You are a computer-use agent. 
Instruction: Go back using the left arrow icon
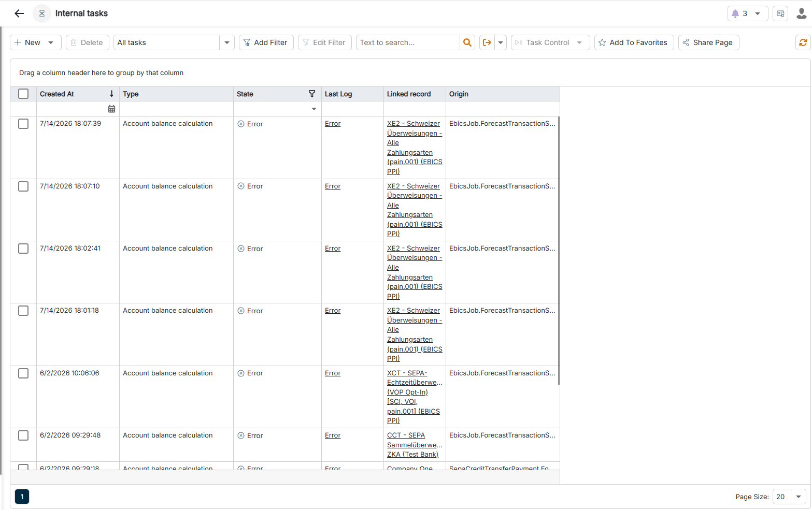click(19, 13)
